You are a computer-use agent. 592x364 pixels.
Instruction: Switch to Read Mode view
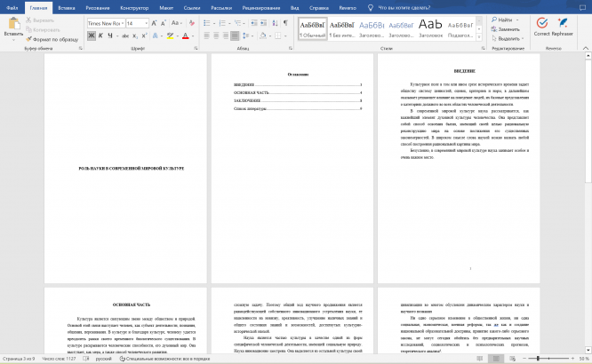(x=479, y=359)
